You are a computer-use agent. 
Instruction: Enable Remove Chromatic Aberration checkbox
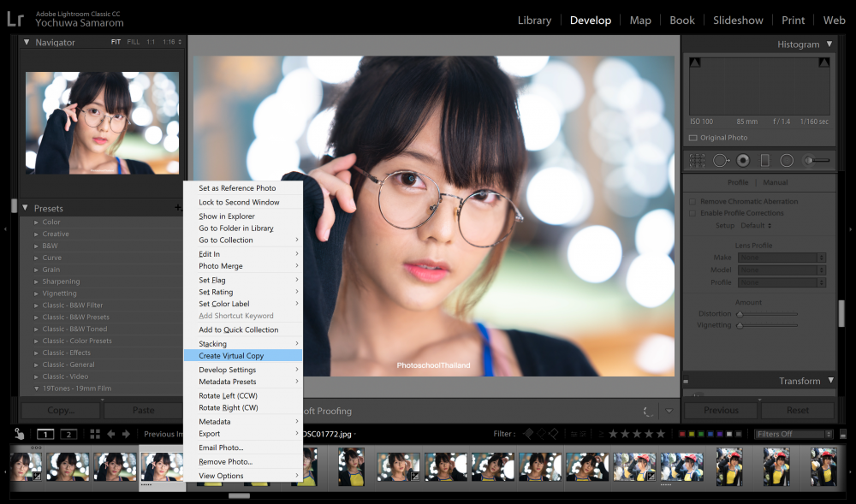click(x=693, y=202)
